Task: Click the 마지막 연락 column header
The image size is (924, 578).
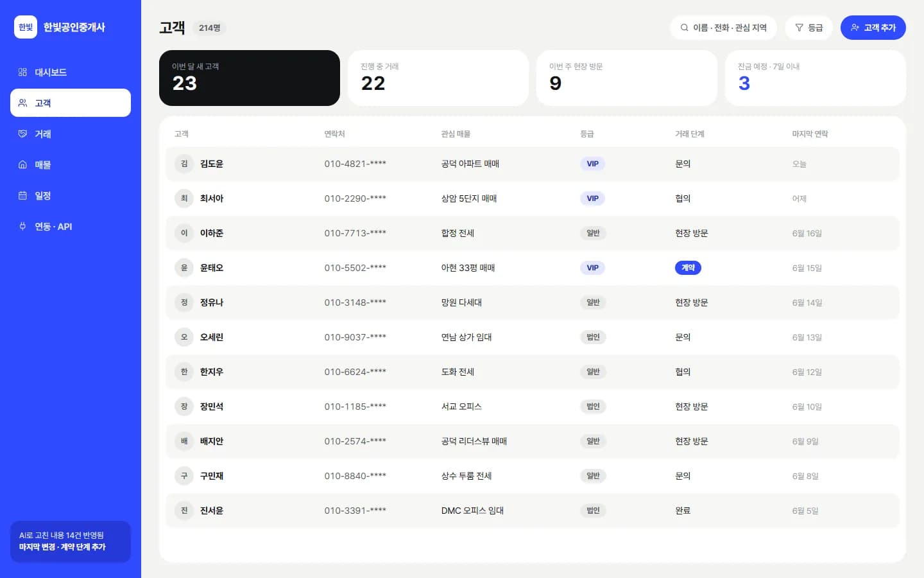Action: 810,134
